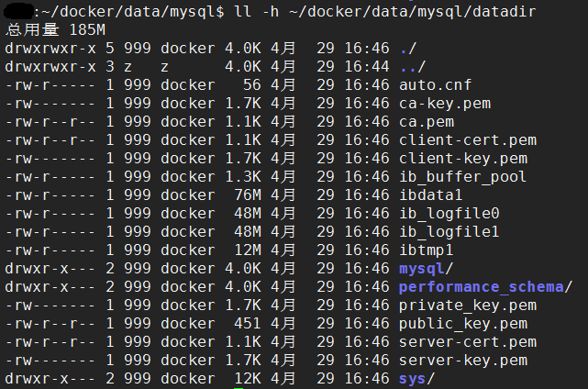Viewport: 588px width, 389px height.
Task: Click the typed ll -h command text
Action: click(x=384, y=12)
